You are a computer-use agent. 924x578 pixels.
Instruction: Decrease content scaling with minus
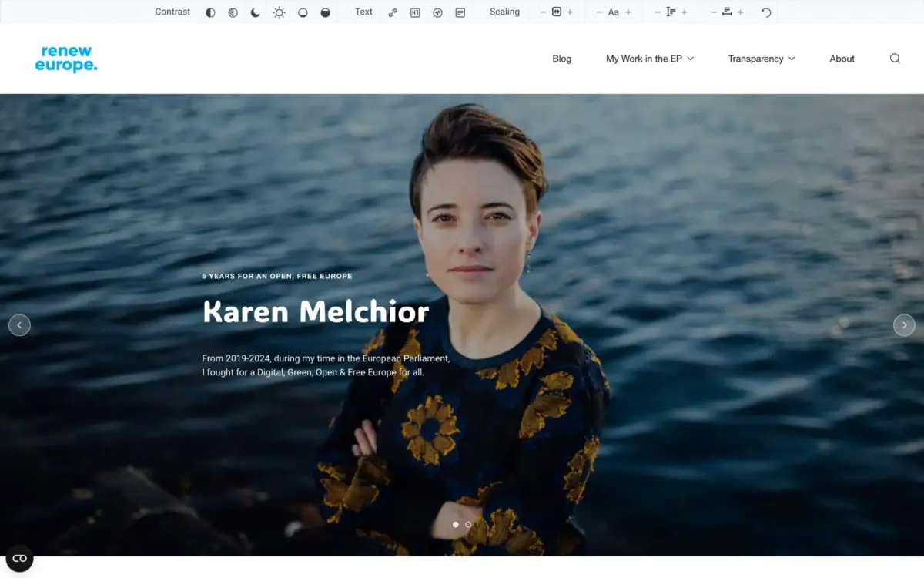point(543,12)
